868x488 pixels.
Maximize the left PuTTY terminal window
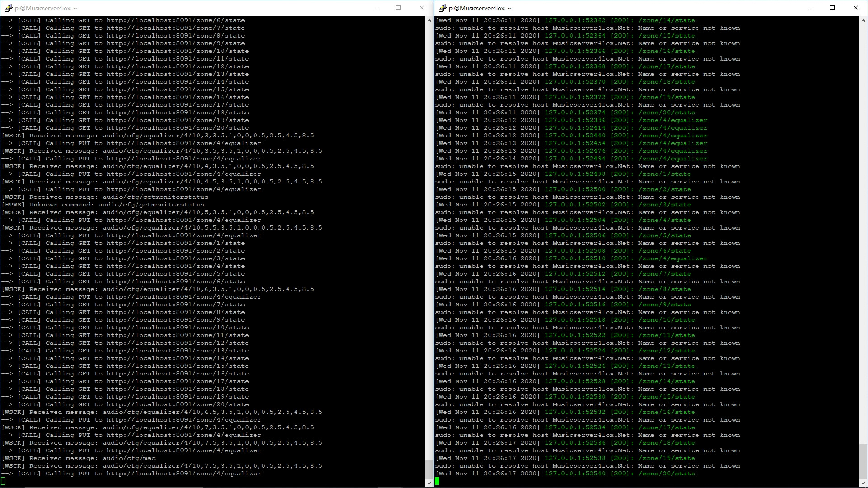point(398,8)
